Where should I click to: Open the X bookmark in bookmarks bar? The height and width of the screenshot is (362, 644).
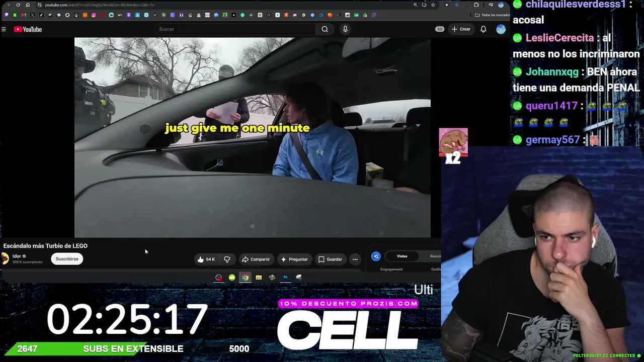(33, 15)
